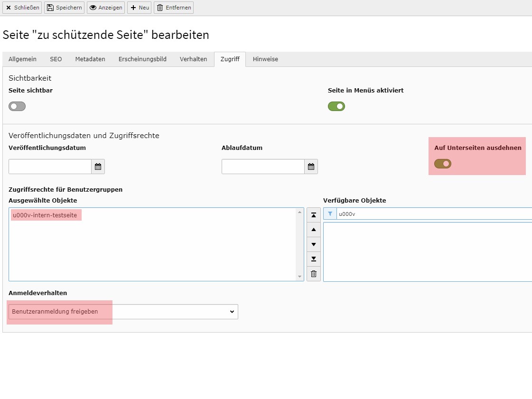Click the filter icon beside u000v

click(x=330, y=214)
